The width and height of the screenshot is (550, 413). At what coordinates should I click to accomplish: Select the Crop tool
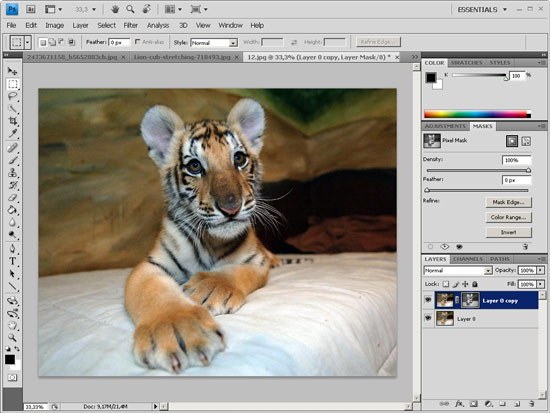tap(12, 121)
